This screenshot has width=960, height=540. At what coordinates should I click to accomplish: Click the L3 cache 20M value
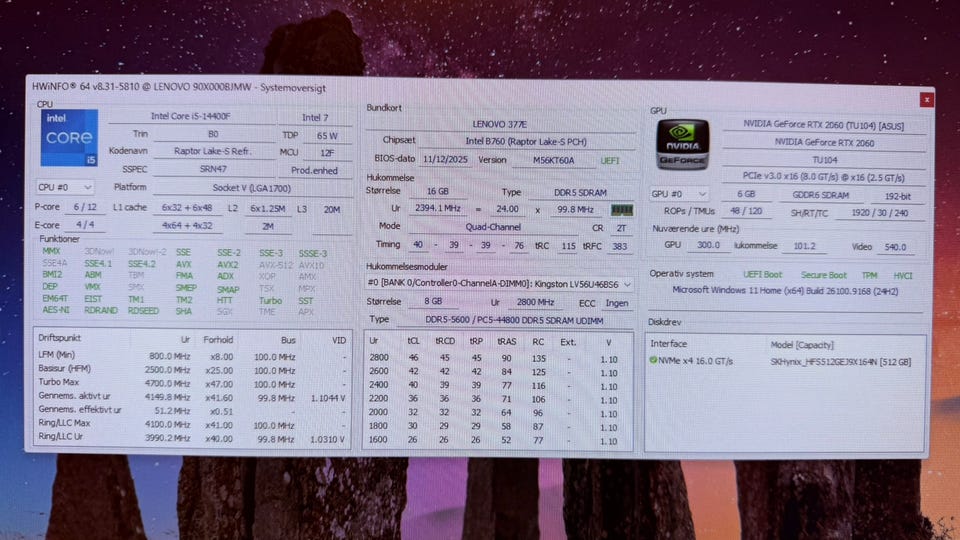click(331, 209)
